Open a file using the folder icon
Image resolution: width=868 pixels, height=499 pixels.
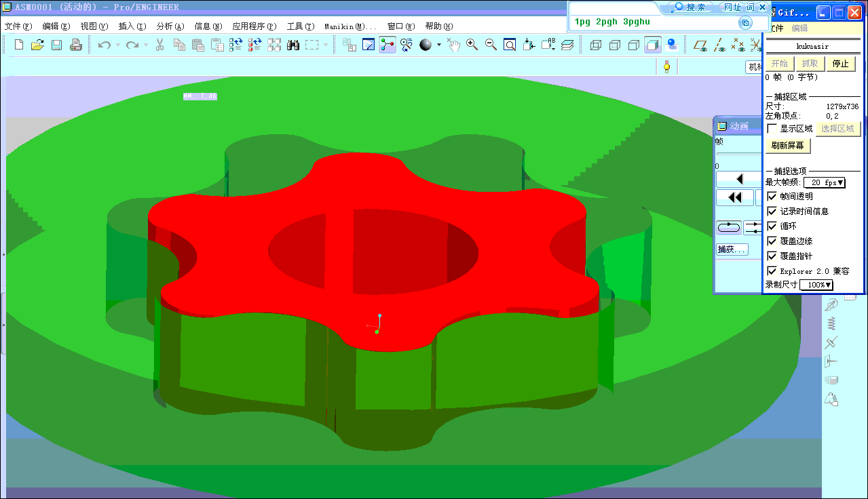click(37, 45)
